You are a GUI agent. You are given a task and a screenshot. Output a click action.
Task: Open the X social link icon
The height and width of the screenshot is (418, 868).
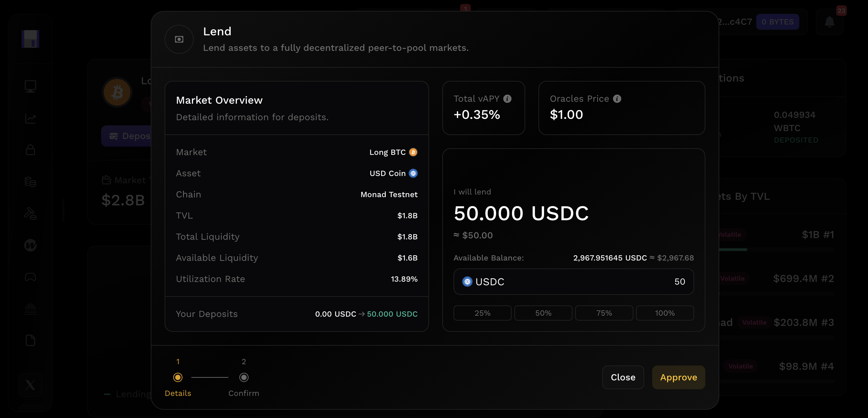click(x=30, y=385)
